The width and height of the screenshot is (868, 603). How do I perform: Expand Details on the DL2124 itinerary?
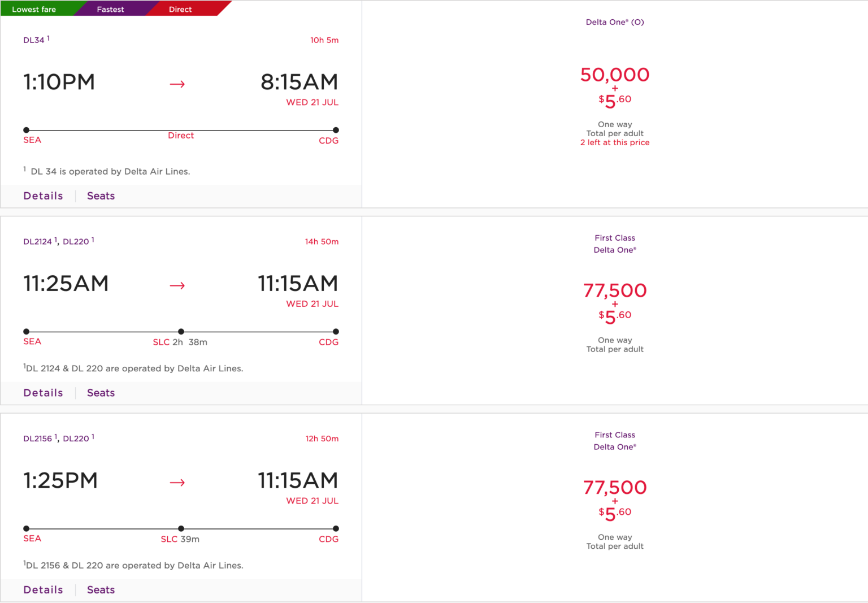pyautogui.click(x=43, y=392)
